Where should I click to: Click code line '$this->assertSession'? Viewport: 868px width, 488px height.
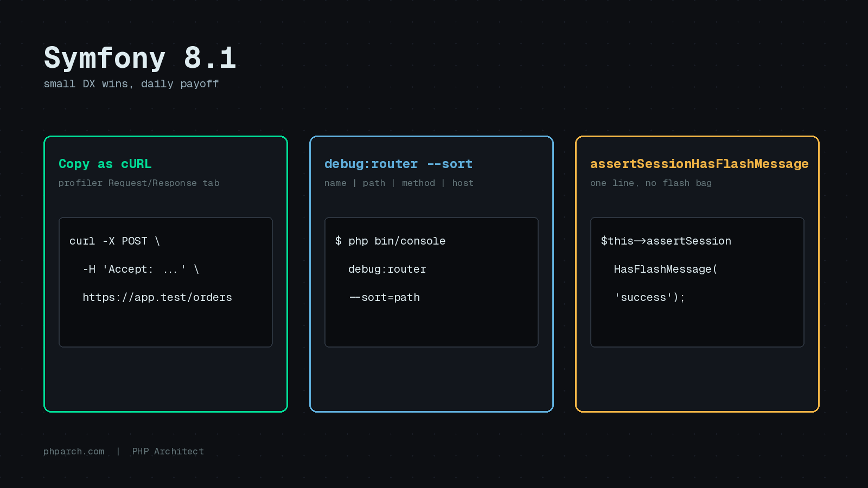(666, 241)
